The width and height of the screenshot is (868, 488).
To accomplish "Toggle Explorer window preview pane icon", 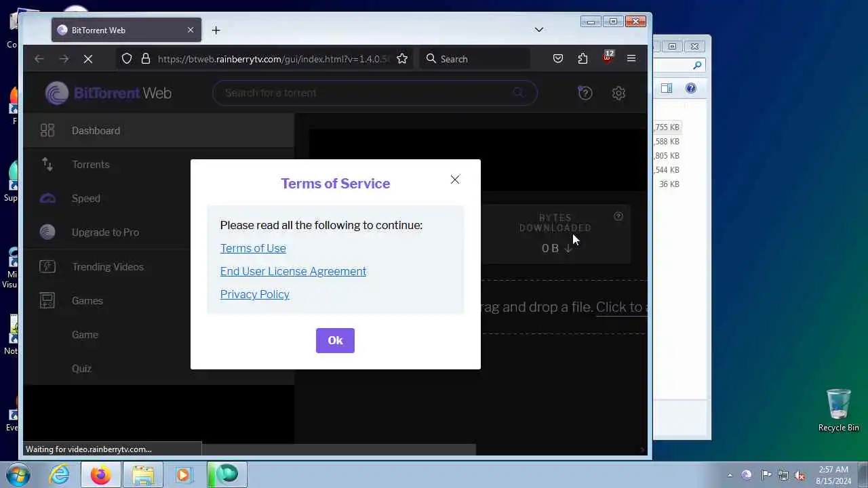I will click(x=667, y=88).
